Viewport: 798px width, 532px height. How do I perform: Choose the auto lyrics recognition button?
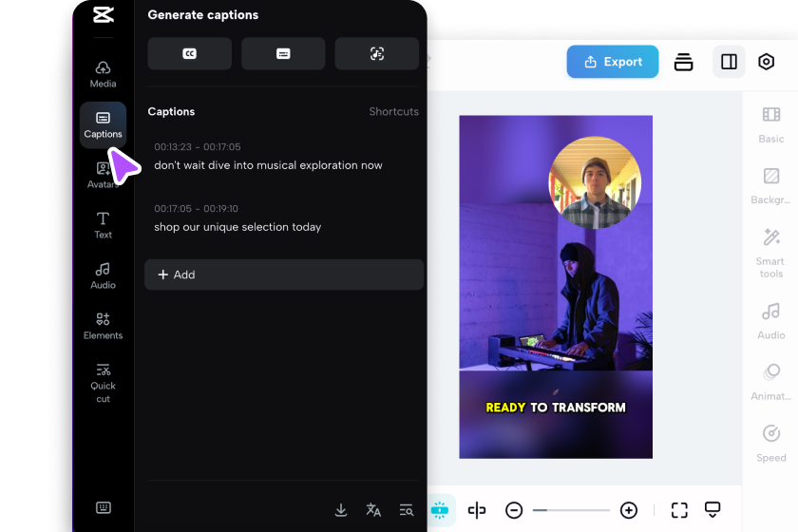click(x=376, y=53)
